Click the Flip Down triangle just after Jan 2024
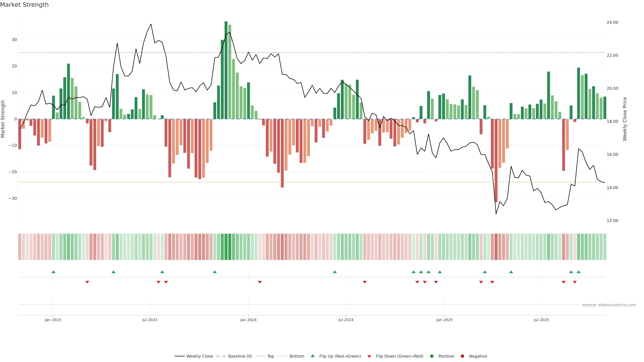Viewport: 644px width, 362px height. click(259, 282)
